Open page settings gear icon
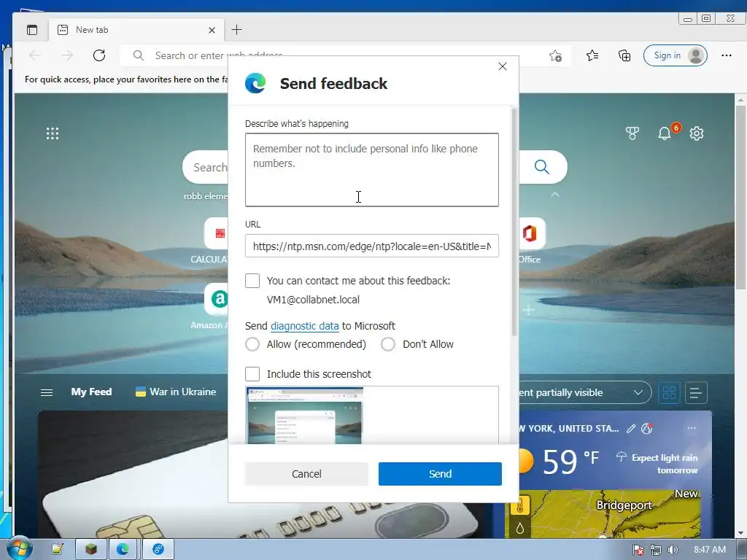The height and width of the screenshot is (560, 747). click(x=697, y=133)
